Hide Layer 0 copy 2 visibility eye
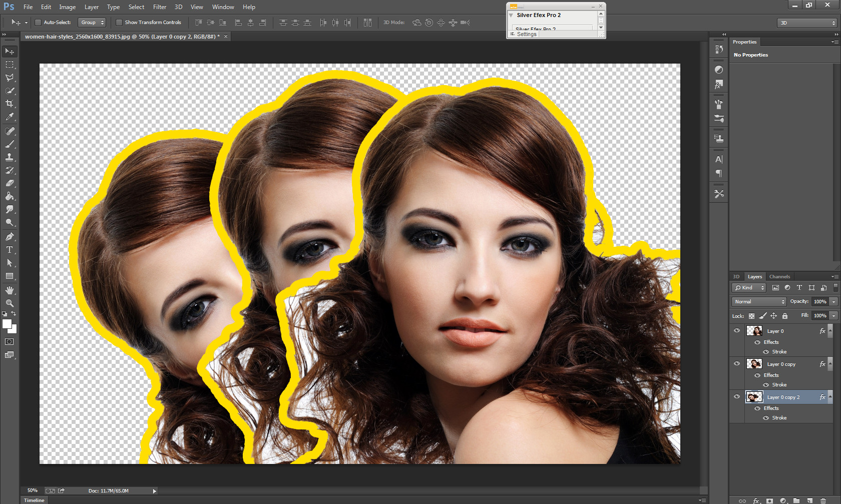The image size is (841, 504). (737, 396)
